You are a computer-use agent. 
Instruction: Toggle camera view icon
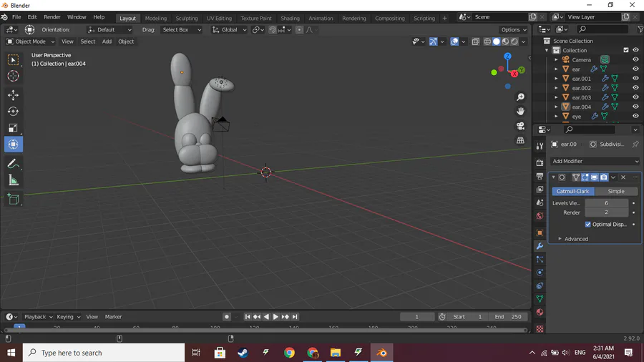(520, 126)
